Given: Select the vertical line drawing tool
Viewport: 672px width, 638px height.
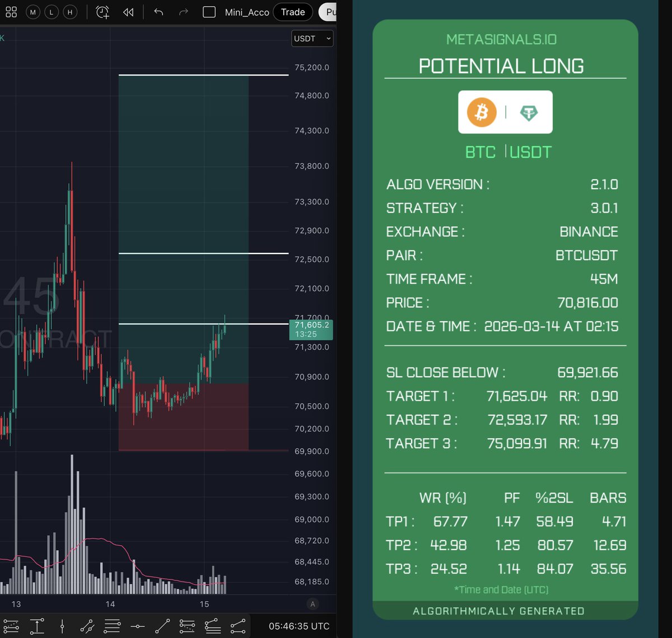Looking at the screenshot, I should [x=62, y=626].
